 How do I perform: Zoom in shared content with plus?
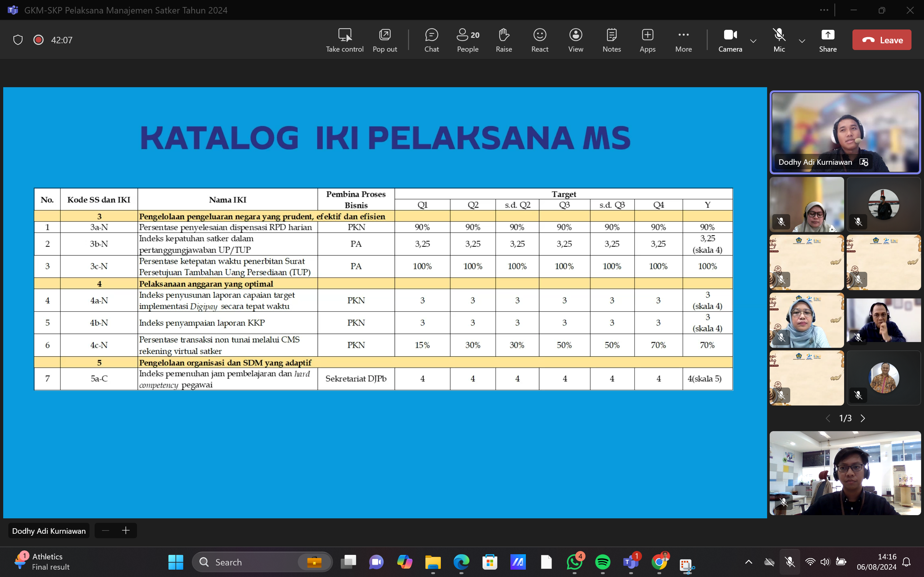126,531
